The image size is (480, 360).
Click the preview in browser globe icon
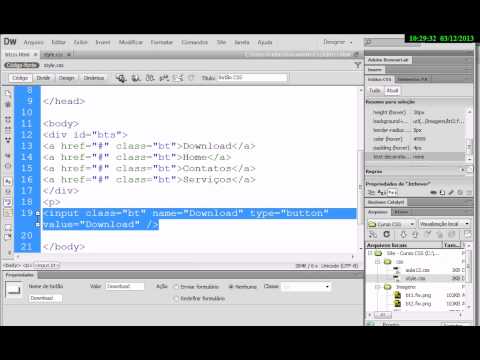136,78
